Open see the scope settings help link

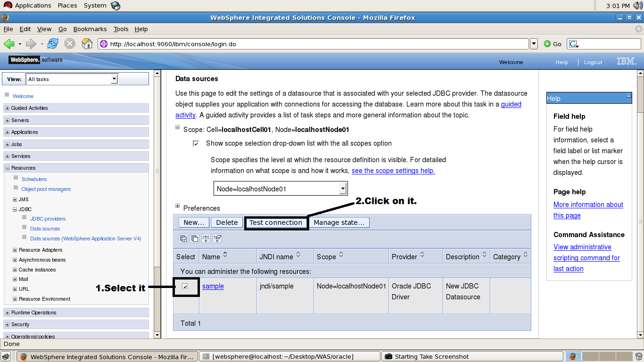pos(393,171)
